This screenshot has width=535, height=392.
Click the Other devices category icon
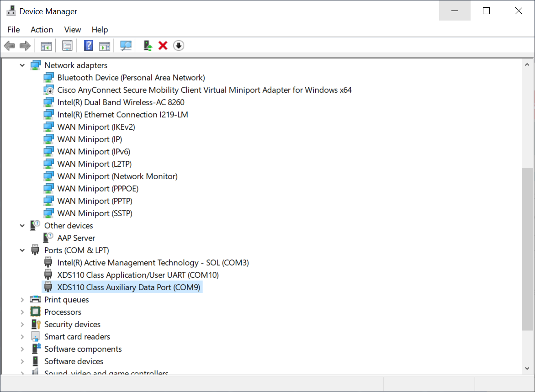coord(36,226)
